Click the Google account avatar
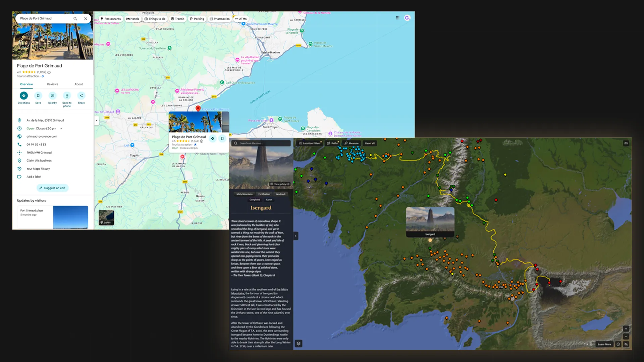This screenshot has width=644, height=362. (x=407, y=18)
